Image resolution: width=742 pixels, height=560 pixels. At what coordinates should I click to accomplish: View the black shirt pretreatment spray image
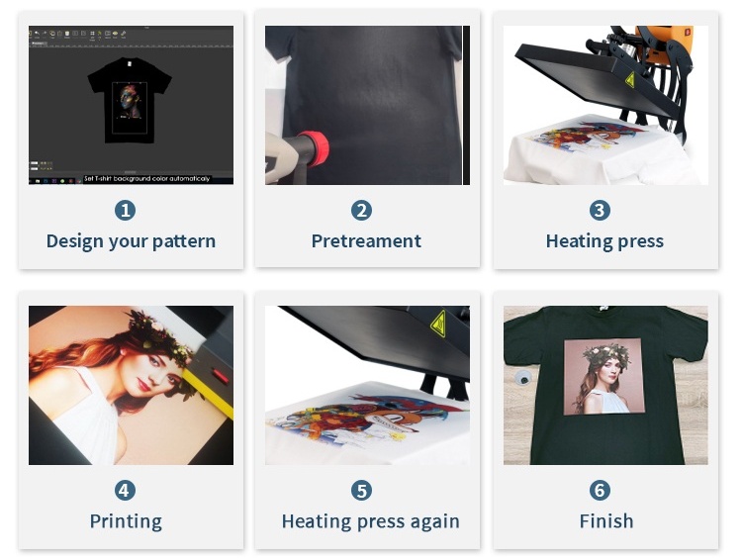pos(367,105)
